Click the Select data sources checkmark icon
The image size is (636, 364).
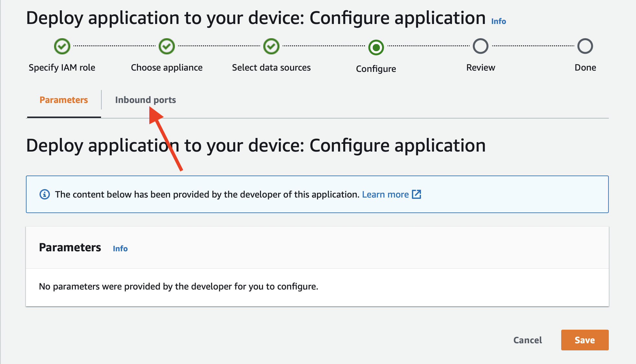[271, 46]
